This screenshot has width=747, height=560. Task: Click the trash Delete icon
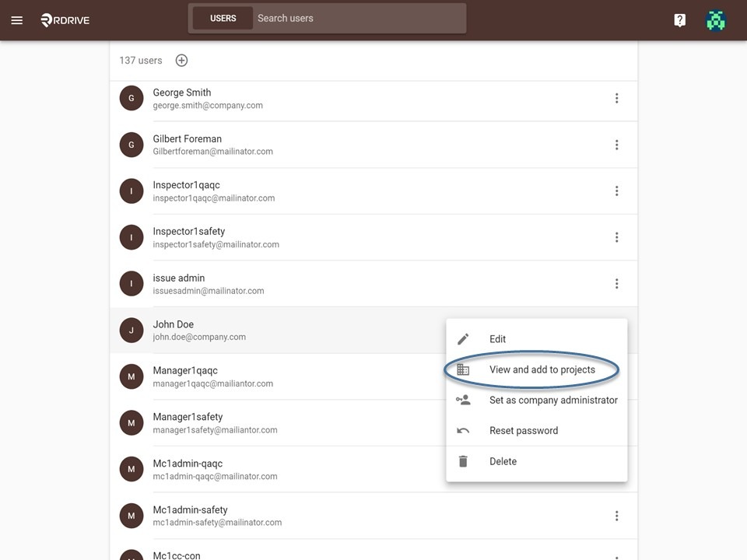[x=463, y=461]
